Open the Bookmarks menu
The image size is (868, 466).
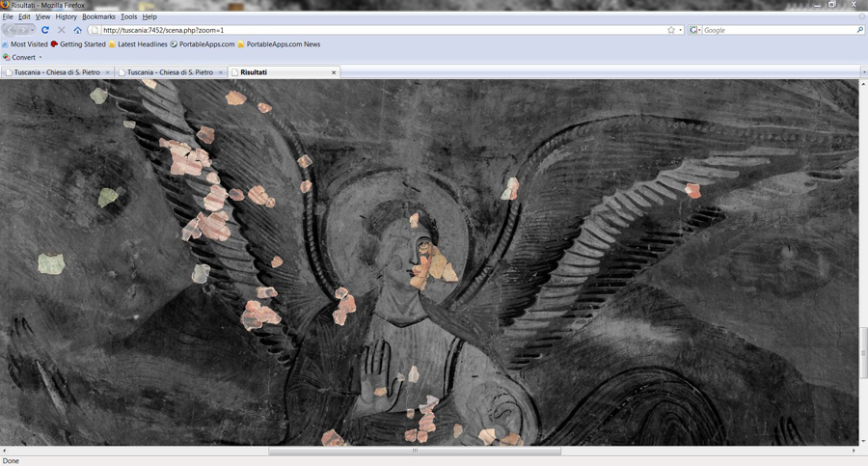coord(98,16)
